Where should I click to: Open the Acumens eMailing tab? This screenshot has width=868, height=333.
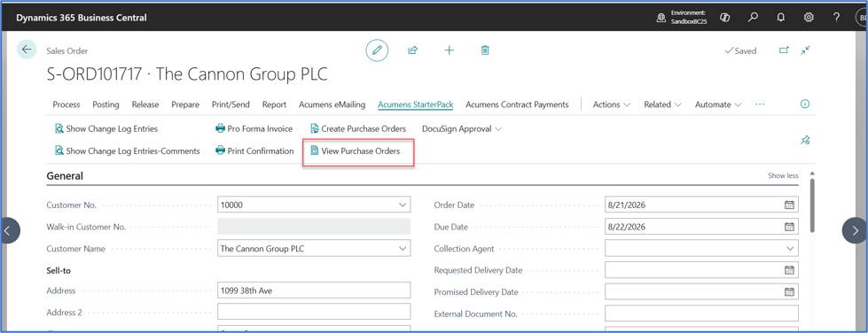point(332,104)
